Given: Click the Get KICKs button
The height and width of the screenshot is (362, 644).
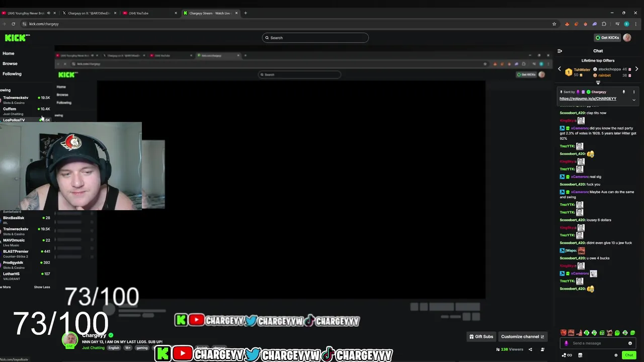Looking at the screenshot, I should (607, 38).
